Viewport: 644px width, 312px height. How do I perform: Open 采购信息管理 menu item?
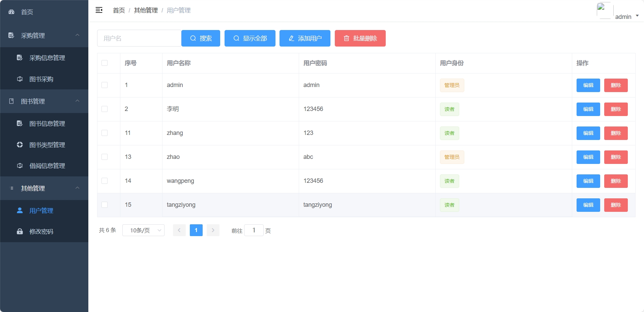(x=44, y=58)
